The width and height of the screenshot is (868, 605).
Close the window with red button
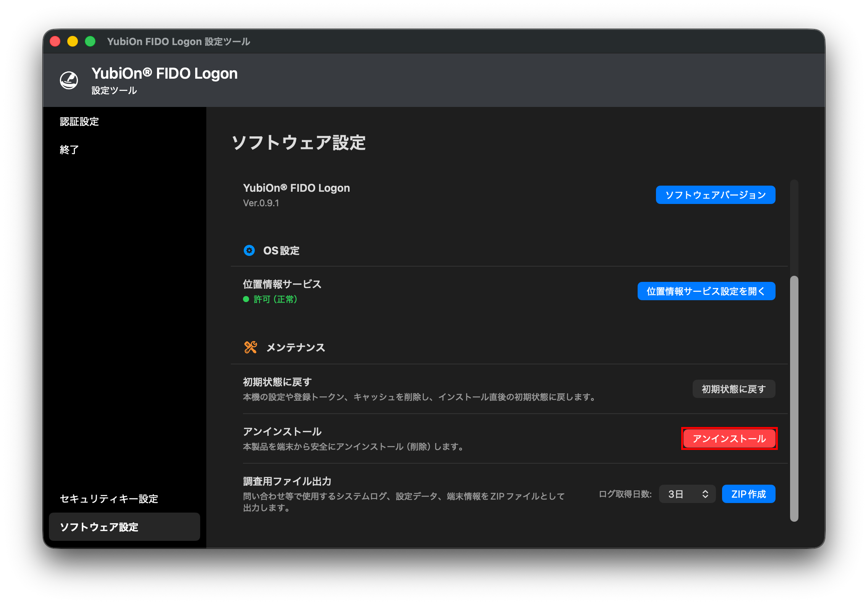(x=55, y=41)
